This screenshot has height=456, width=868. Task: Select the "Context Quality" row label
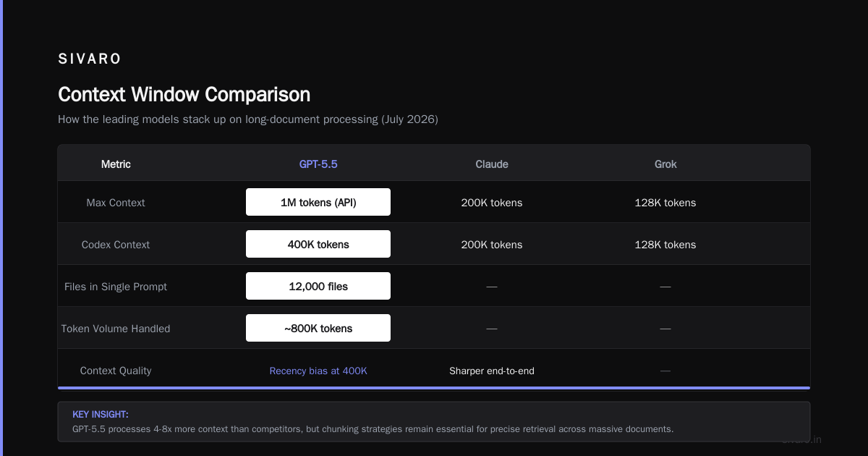(116, 371)
